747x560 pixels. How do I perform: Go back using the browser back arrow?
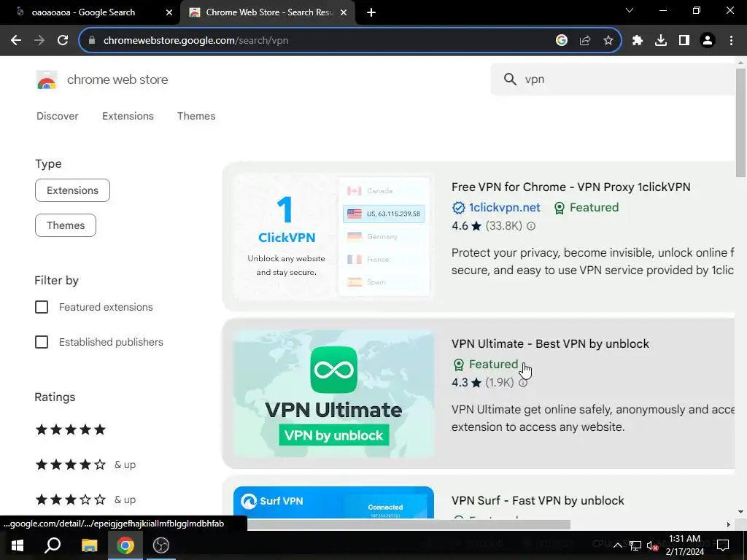point(16,41)
